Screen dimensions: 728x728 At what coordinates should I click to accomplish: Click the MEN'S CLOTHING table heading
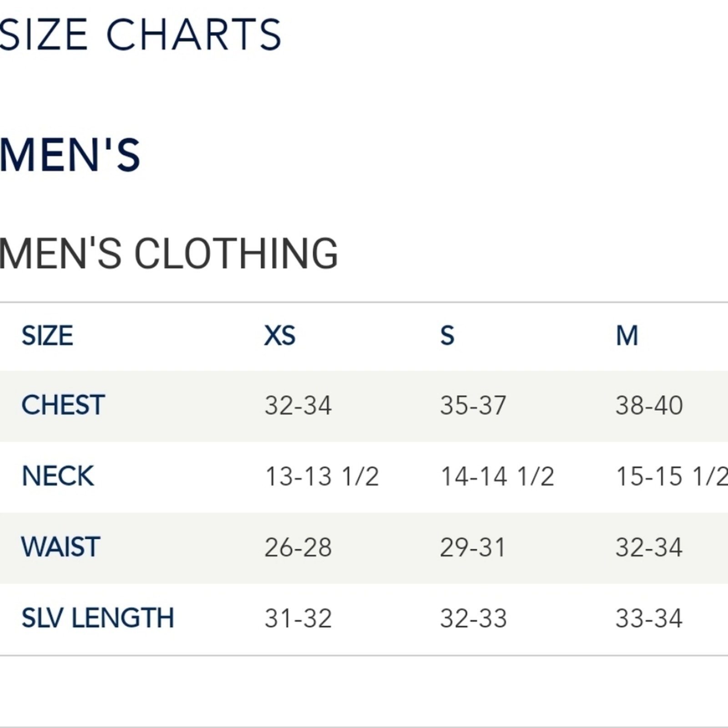[x=168, y=253]
